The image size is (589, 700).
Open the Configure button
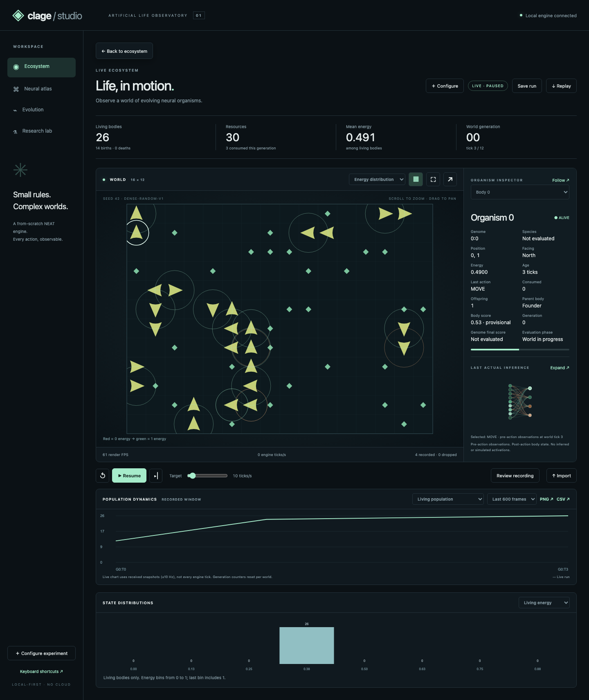click(x=445, y=86)
